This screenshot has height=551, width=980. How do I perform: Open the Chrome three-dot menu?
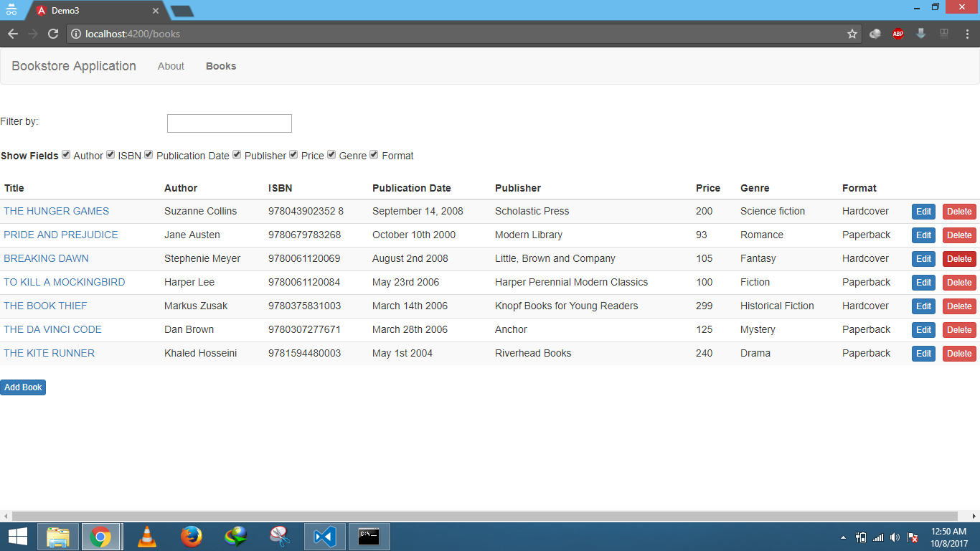click(x=967, y=34)
